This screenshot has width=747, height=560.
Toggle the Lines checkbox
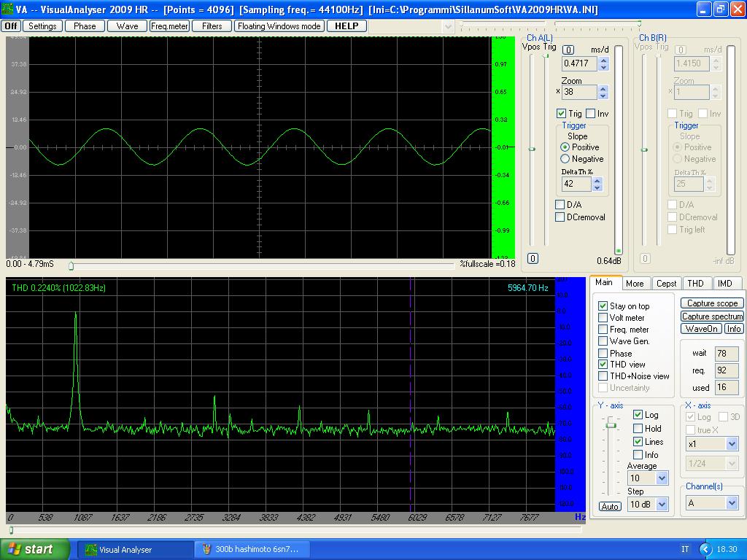(x=638, y=441)
